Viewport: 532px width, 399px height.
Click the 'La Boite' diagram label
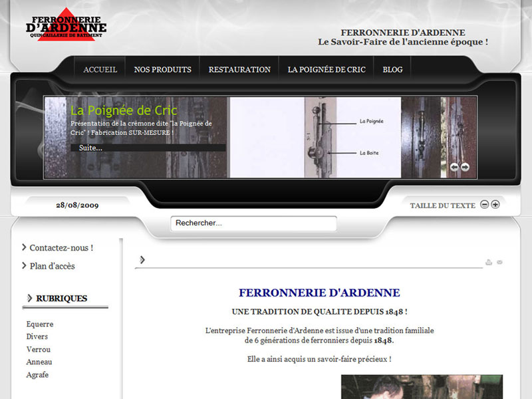(369, 153)
